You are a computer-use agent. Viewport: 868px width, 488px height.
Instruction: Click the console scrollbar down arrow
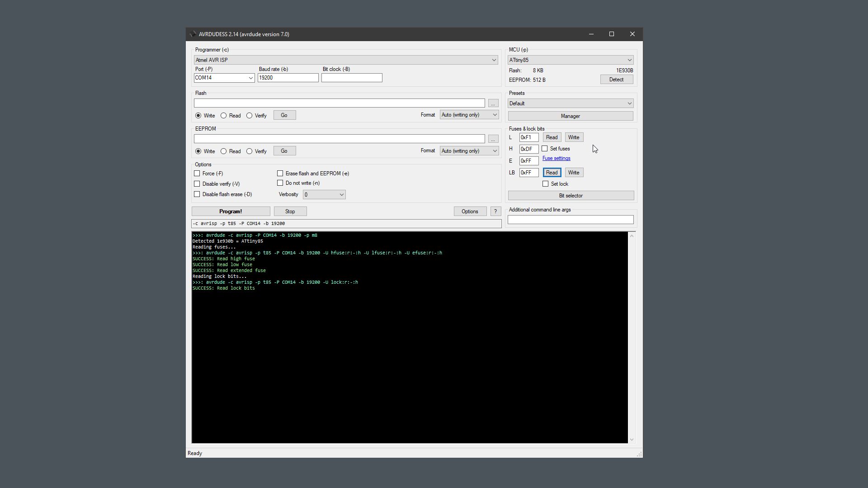click(632, 439)
